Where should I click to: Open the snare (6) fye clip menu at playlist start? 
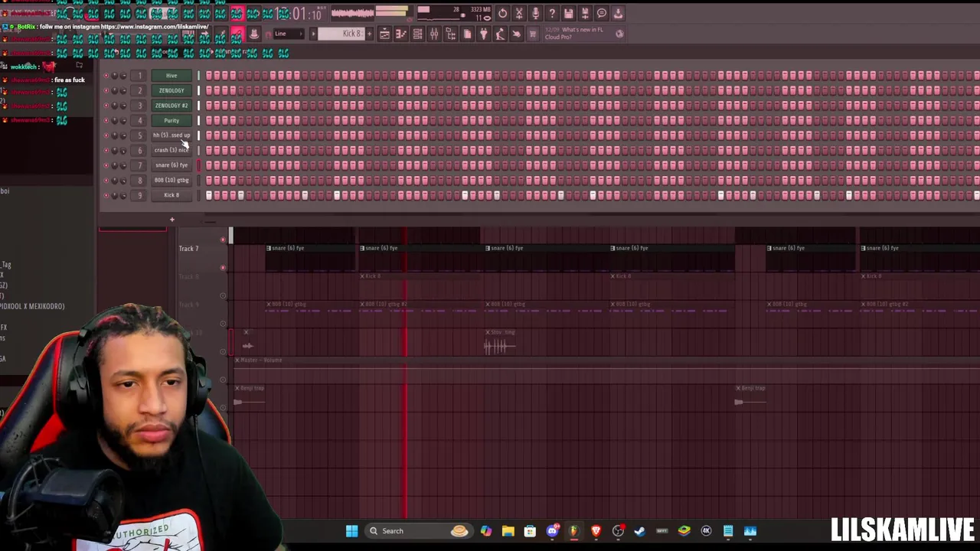pyautogui.click(x=269, y=248)
